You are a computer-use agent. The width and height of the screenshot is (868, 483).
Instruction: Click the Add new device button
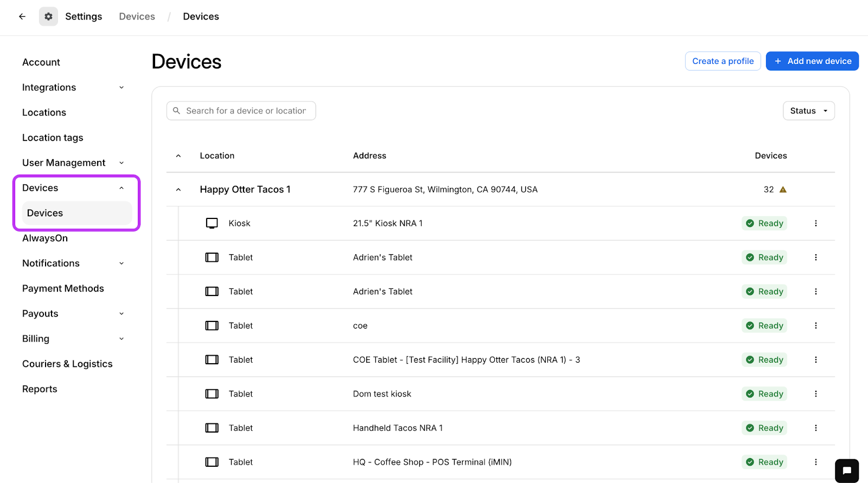[812, 61]
